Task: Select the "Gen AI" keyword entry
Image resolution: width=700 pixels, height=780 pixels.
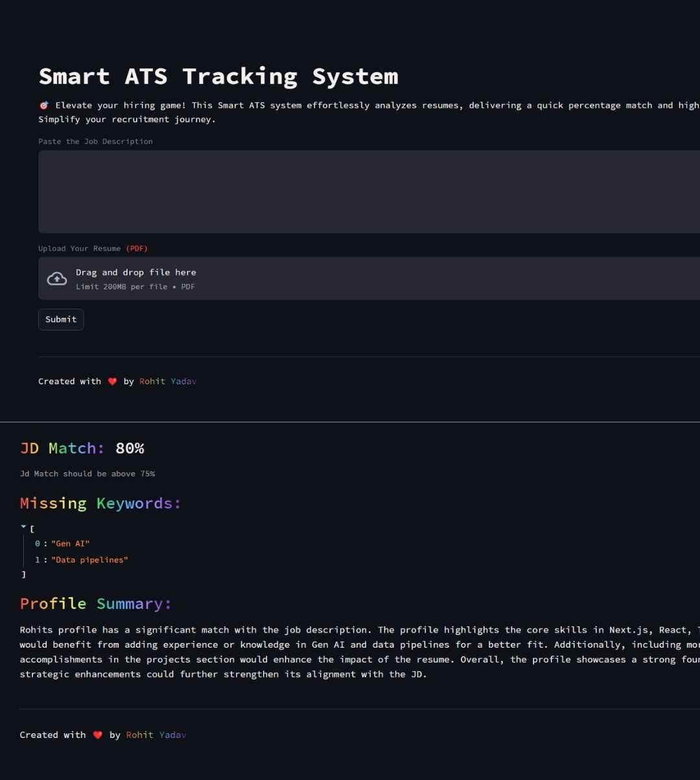Action: coord(70,544)
